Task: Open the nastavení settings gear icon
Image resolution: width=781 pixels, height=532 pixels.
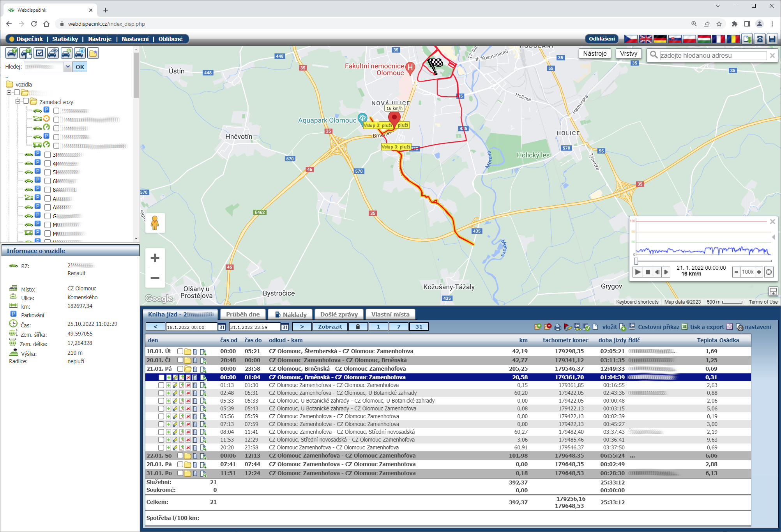Action: click(x=740, y=327)
